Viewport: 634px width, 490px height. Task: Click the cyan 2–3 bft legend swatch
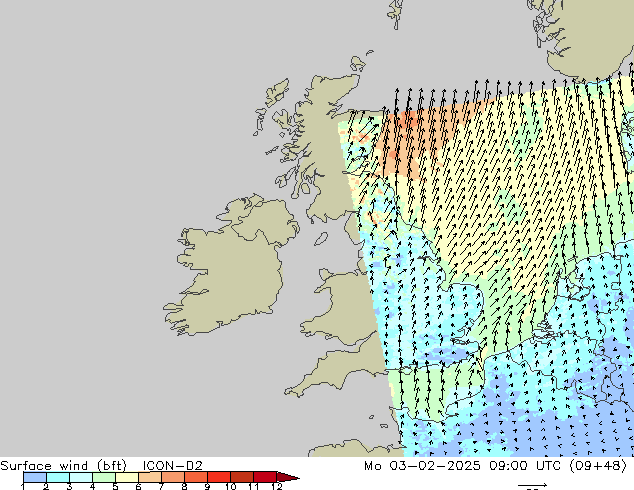[58, 477]
